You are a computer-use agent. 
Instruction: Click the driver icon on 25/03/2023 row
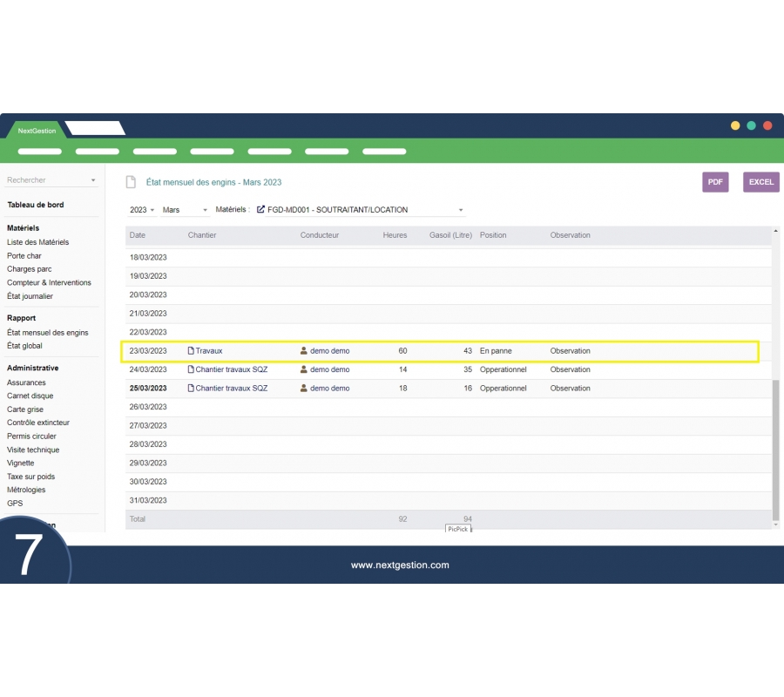(303, 389)
